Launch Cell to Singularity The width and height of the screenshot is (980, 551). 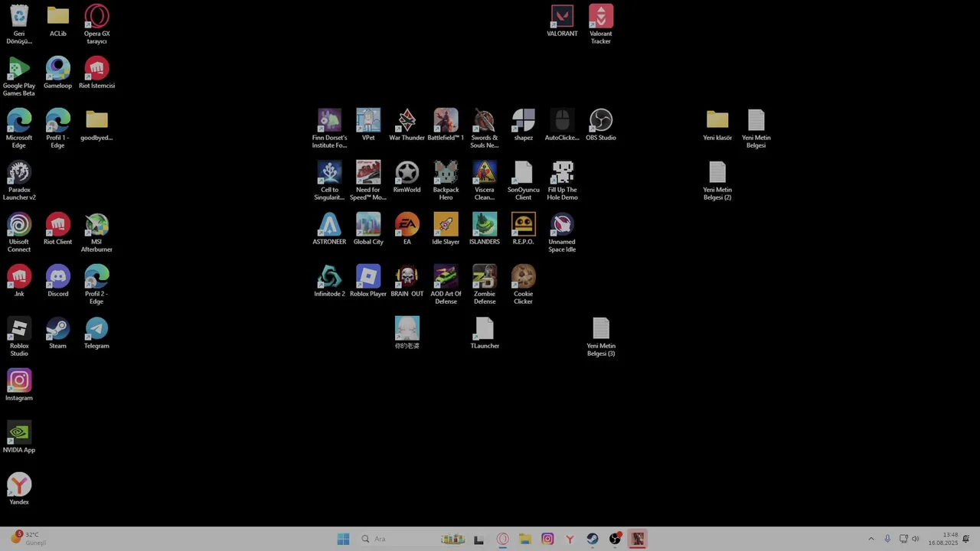[x=329, y=173]
